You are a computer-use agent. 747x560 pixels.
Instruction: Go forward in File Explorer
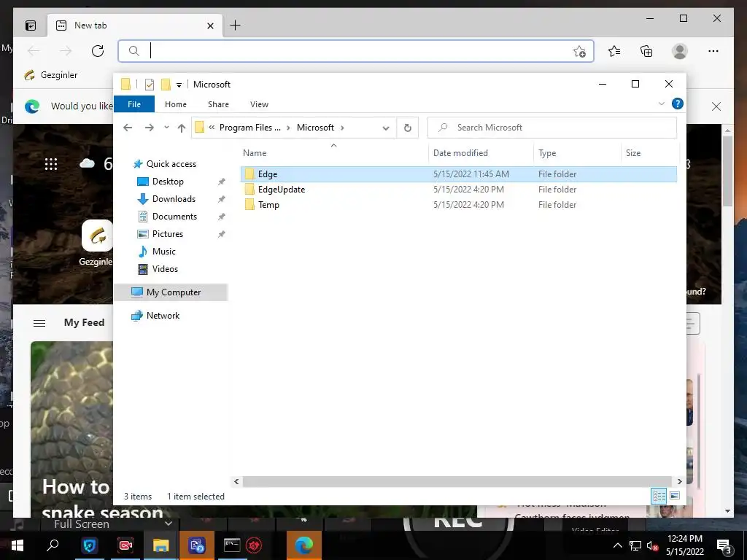click(149, 128)
